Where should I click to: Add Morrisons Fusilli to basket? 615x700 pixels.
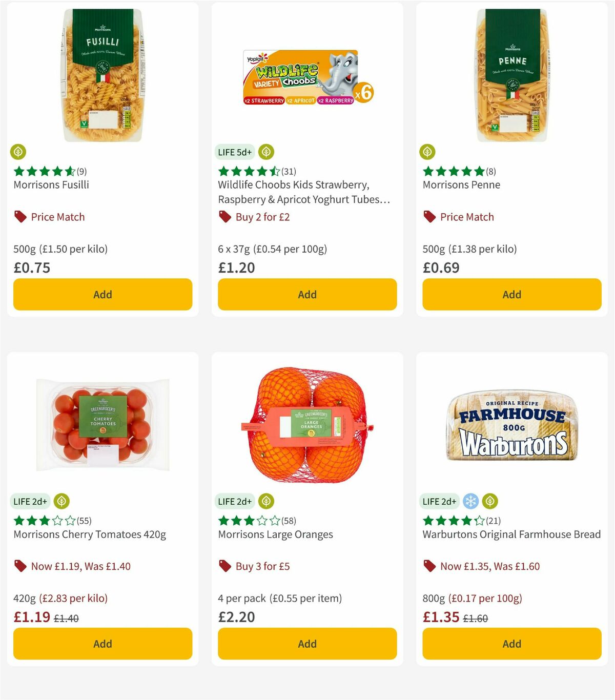click(102, 295)
